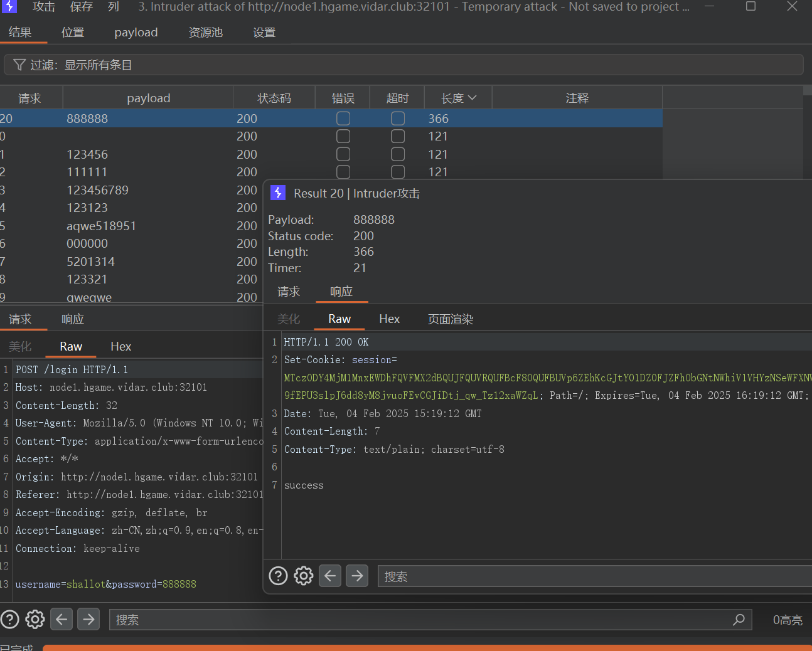The height and width of the screenshot is (651, 812).
Task: Click the magnifier icon in the bottom search field
Action: tap(739, 620)
